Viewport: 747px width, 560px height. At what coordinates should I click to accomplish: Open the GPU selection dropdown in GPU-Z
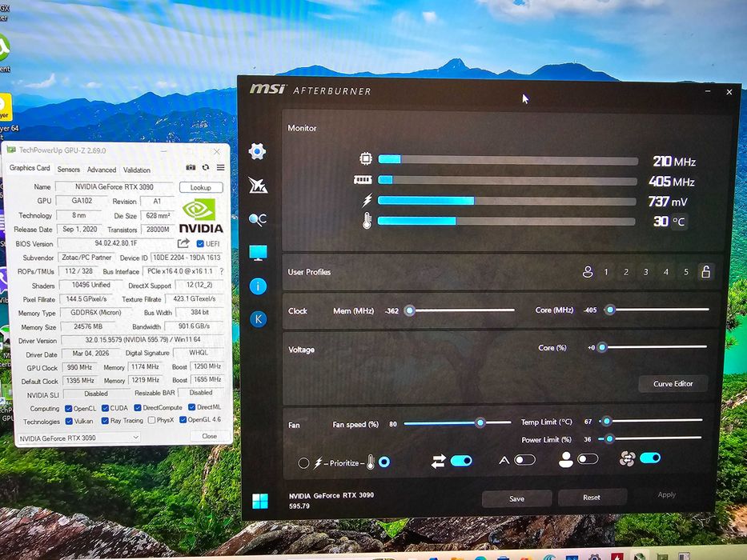(78, 438)
